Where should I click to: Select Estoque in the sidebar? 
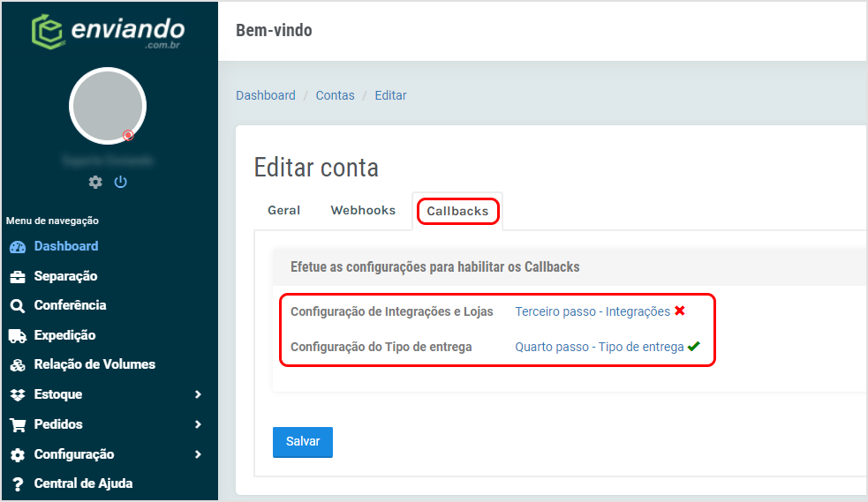(58, 394)
